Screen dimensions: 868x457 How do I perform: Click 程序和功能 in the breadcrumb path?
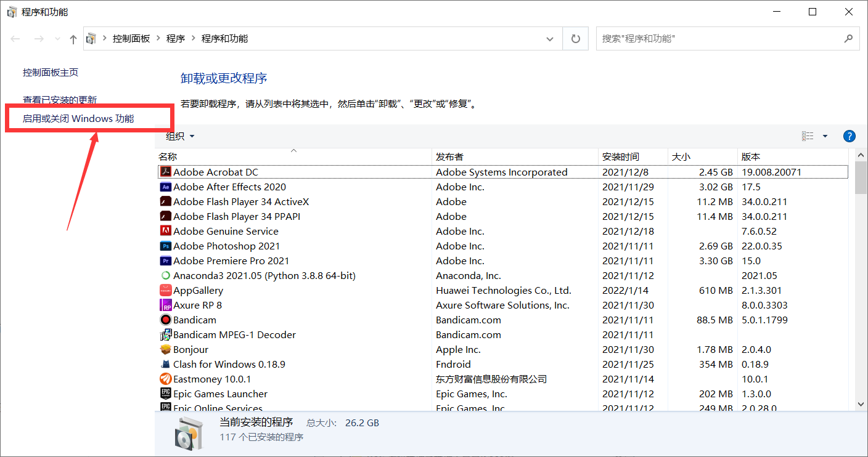click(x=224, y=38)
